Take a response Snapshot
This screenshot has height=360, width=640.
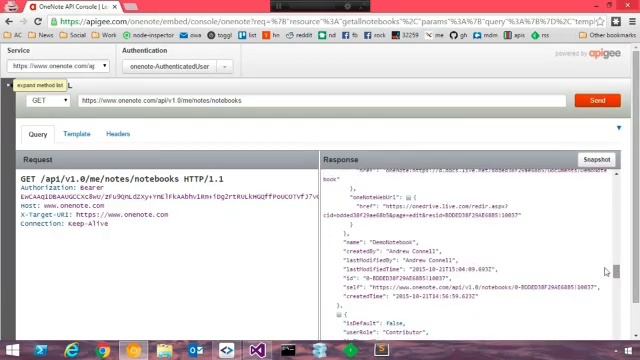[x=597, y=160]
